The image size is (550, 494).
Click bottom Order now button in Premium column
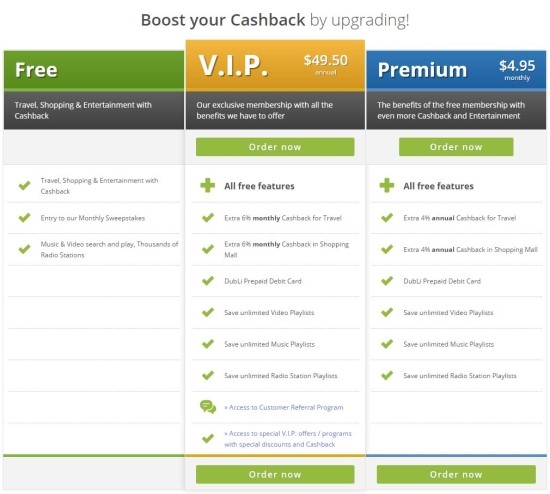click(456, 474)
